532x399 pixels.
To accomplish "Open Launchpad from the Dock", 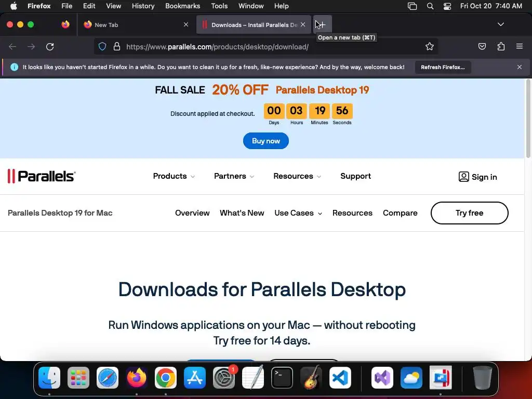I will pos(78,378).
